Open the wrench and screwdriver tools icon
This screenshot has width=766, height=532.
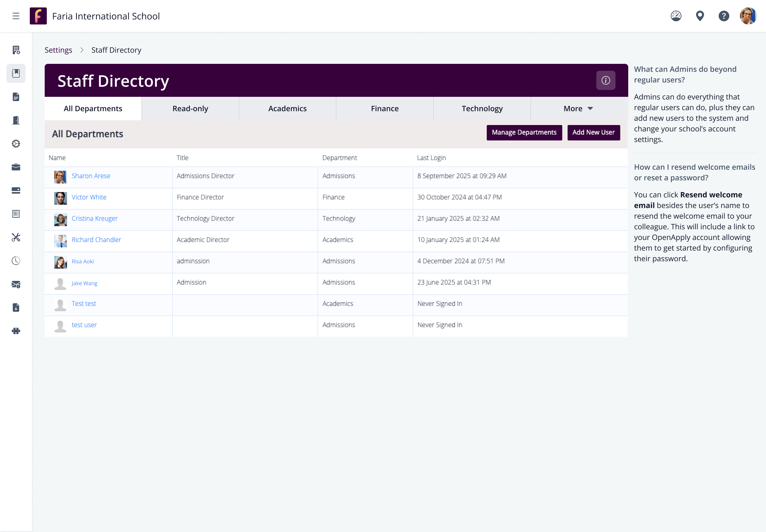[x=16, y=237]
